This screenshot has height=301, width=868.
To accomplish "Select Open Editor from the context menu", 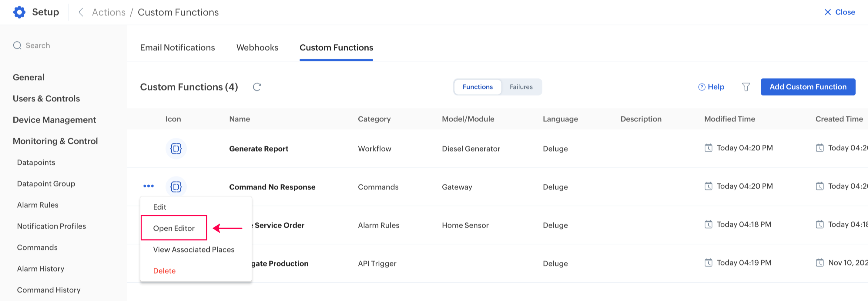I will point(173,228).
